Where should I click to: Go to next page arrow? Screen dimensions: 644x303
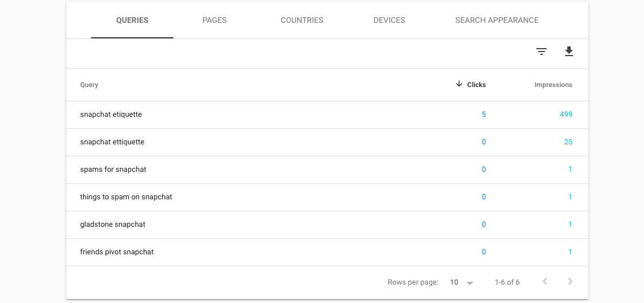pyautogui.click(x=570, y=281)
